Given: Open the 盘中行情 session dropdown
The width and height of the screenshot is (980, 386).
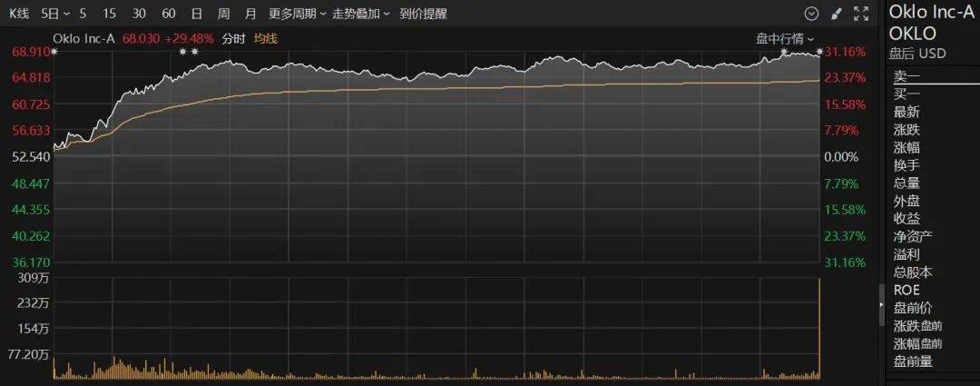Looking at the screenshot, I should click(785, 39).
